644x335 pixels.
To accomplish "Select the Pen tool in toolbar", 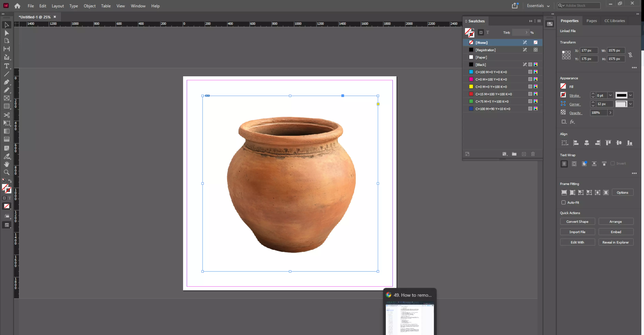I will 7,82.
